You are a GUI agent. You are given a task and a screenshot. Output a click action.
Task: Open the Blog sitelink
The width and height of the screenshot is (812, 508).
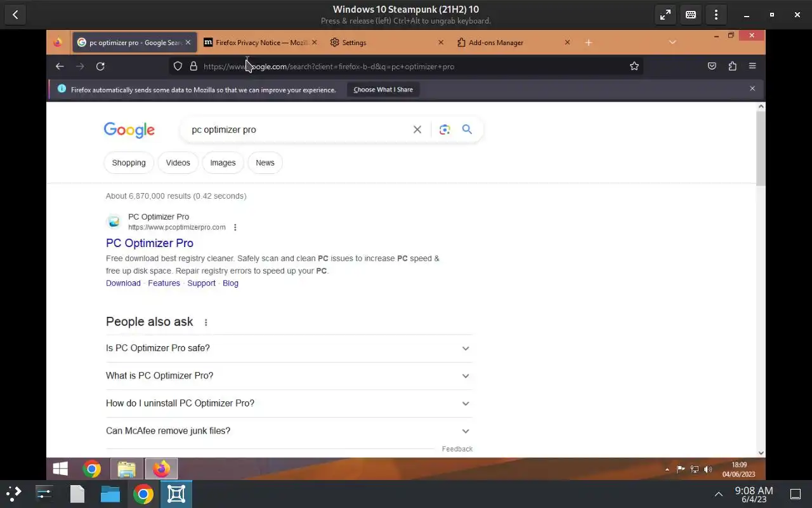(230, 283)
